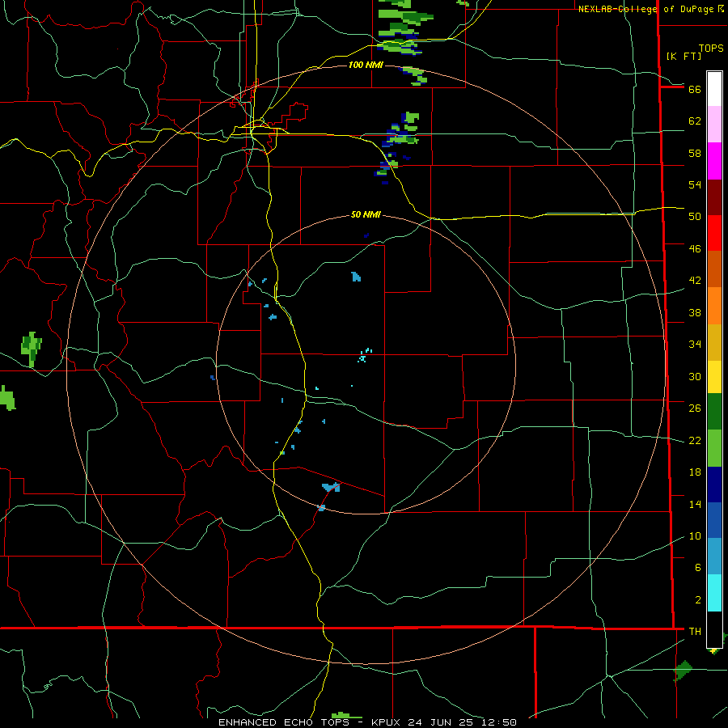Select the gold legend color segment
Image resolution: width=728 pixels, height=728 pixels.
(714, 342)
